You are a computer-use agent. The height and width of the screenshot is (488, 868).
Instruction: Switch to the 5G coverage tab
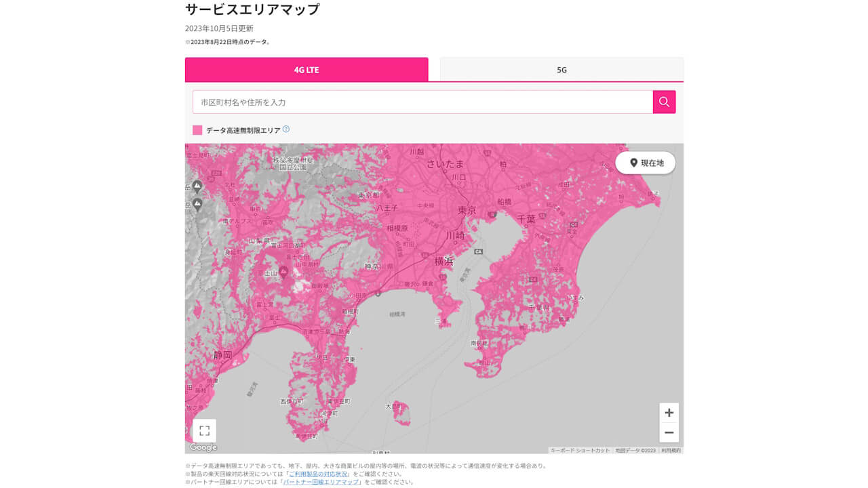pos(561,69)
